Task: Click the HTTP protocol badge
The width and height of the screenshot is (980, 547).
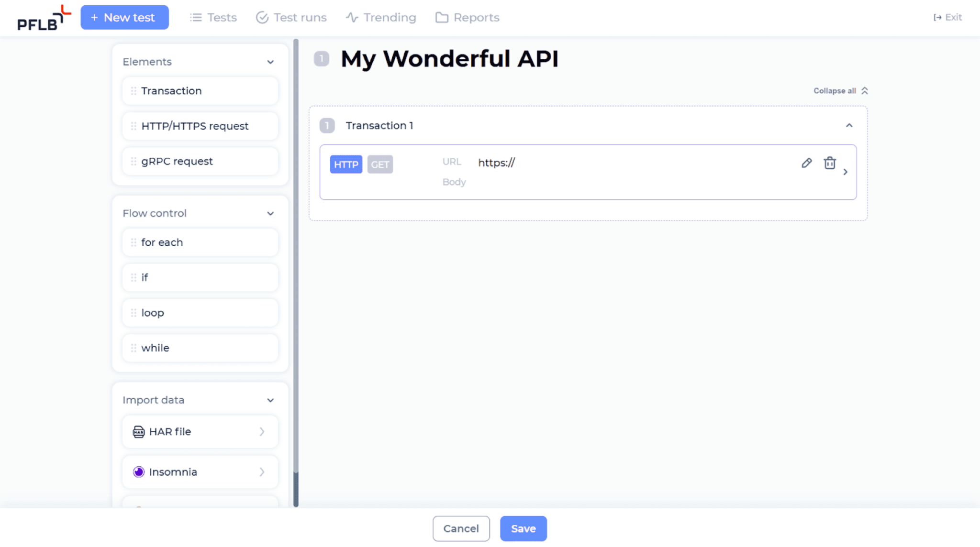Action: [x=346, y=164]
